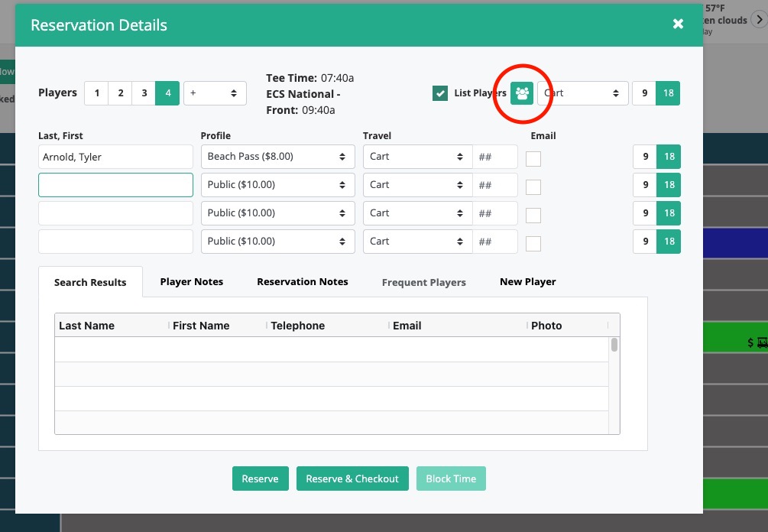Open profile dropdown in third player row
Viewport: 768px width, 532px height.
pyautogui.click(x=277, y=213)
